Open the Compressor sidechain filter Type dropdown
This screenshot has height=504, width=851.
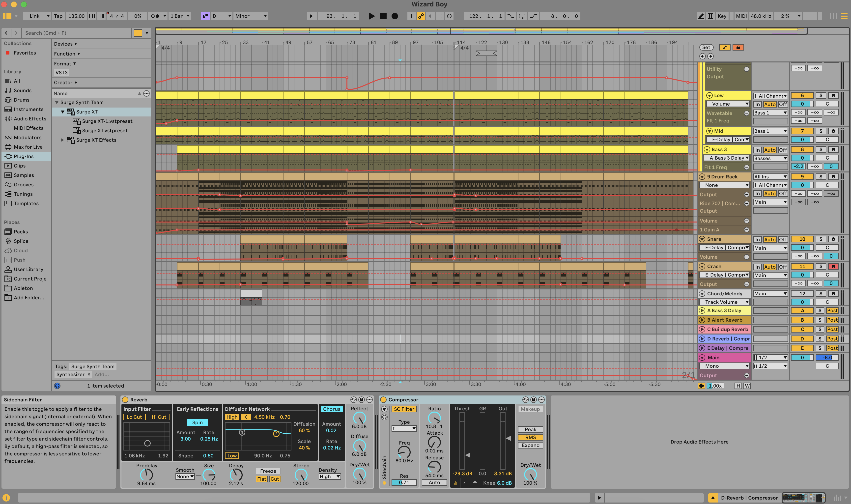(404, 429)
